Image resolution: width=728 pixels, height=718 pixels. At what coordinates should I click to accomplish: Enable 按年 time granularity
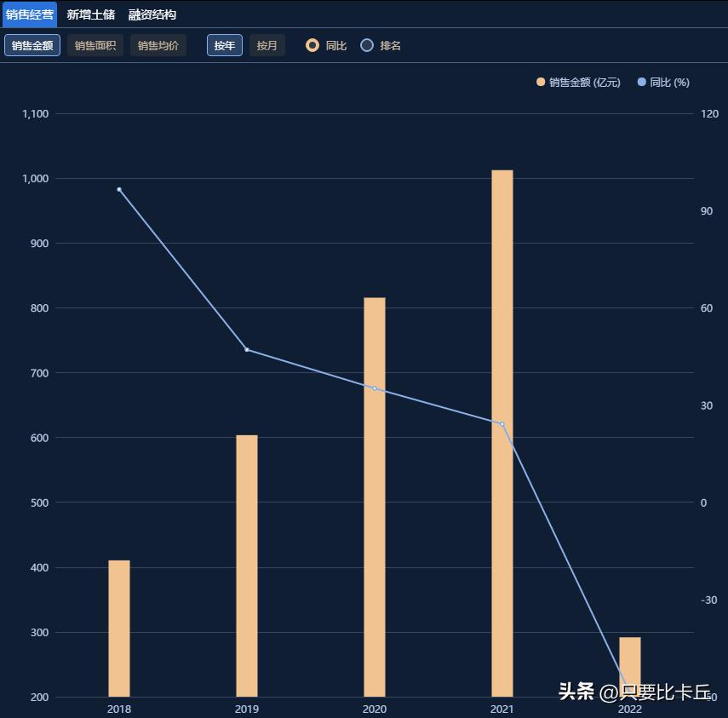tap(224, 45)
